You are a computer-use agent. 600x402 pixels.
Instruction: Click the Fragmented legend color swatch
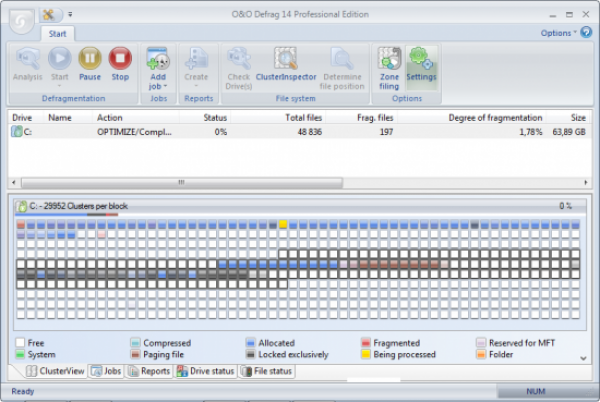click(x=365, y=342)
